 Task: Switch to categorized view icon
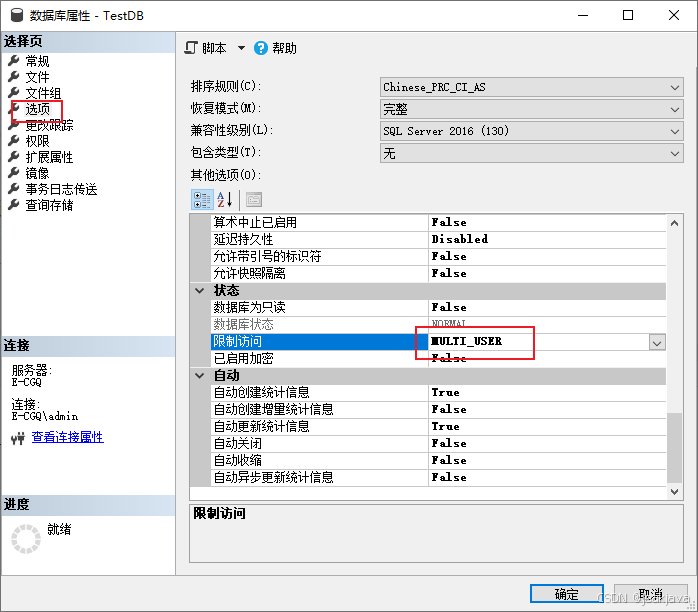pyautogui.click(x=202, y=200)
